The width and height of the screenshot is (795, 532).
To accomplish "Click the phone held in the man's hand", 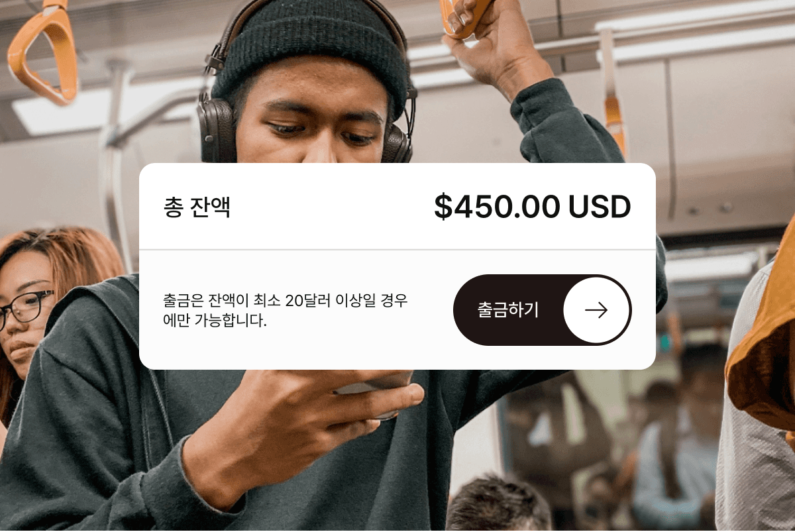I will (x=374, y=396).
